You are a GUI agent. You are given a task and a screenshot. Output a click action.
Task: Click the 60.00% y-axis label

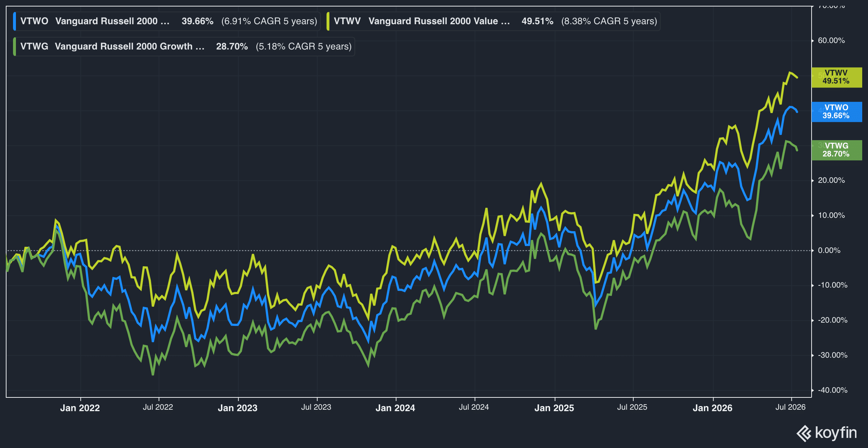(x=831, y=40)
